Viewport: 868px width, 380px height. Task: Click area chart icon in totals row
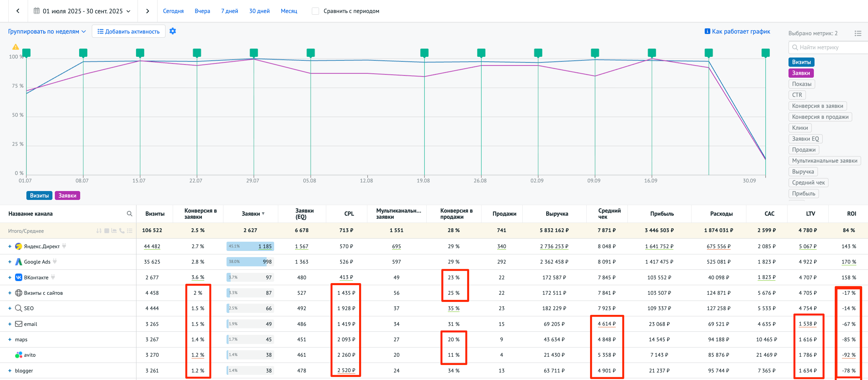click(114, 231)
